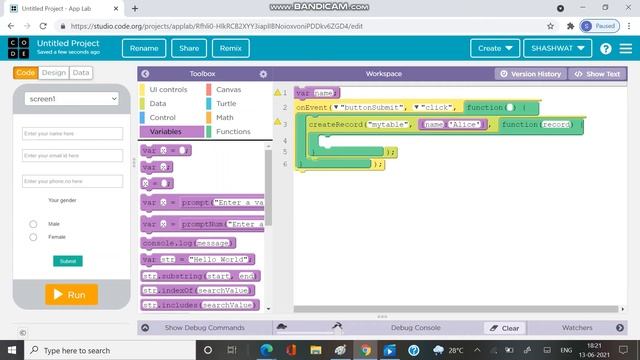The height and width of the screenshot is (360, 640).
Task: Collapse debug commands arrow icon
Action: coord(145,328)
